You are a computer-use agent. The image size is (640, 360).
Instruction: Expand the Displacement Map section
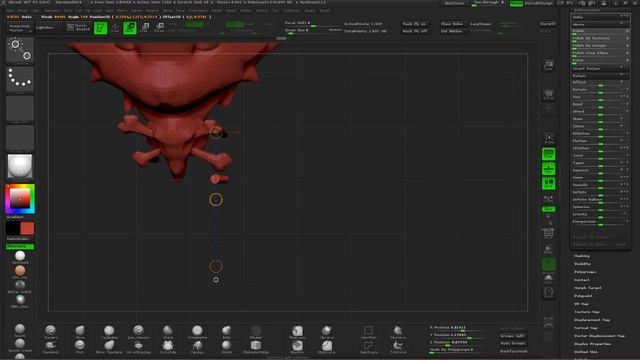click(592, 320)
